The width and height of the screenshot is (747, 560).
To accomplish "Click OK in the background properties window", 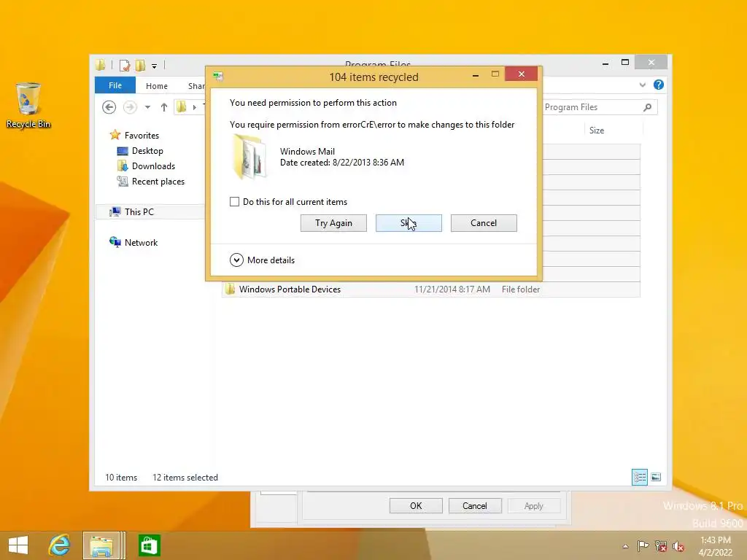I will tap(416, 506).
